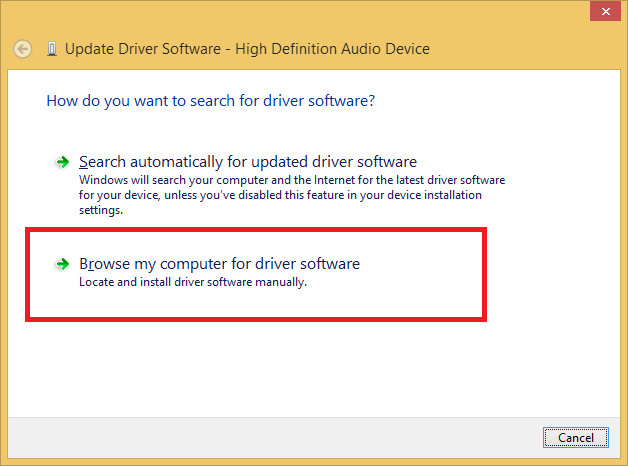Go back using the circular arrow button
The height and width of the screenshot is (466, 628).
pos(22,49)
